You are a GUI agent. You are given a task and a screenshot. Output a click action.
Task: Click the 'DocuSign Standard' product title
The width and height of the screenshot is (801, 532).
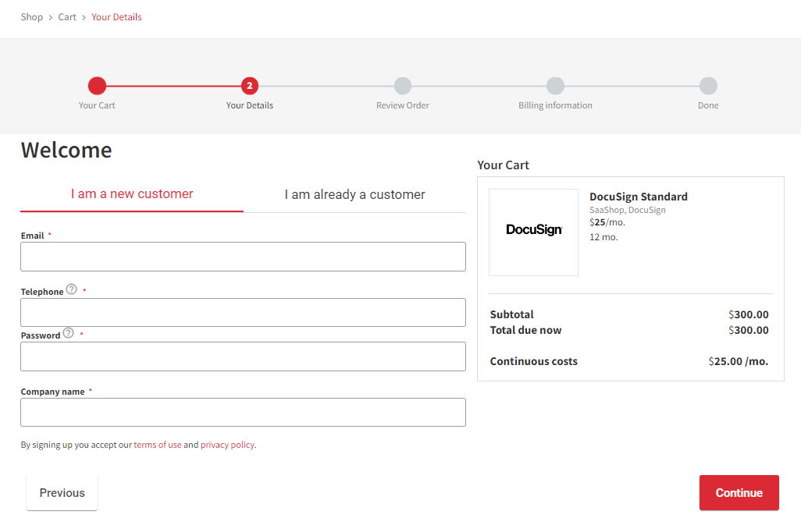(638, 197)
